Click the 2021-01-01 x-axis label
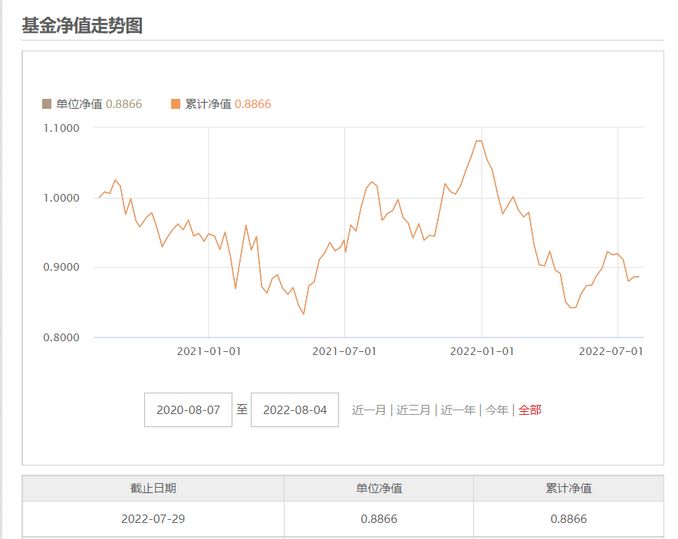This screenshot has width=678, height=539. click(208, 351)
